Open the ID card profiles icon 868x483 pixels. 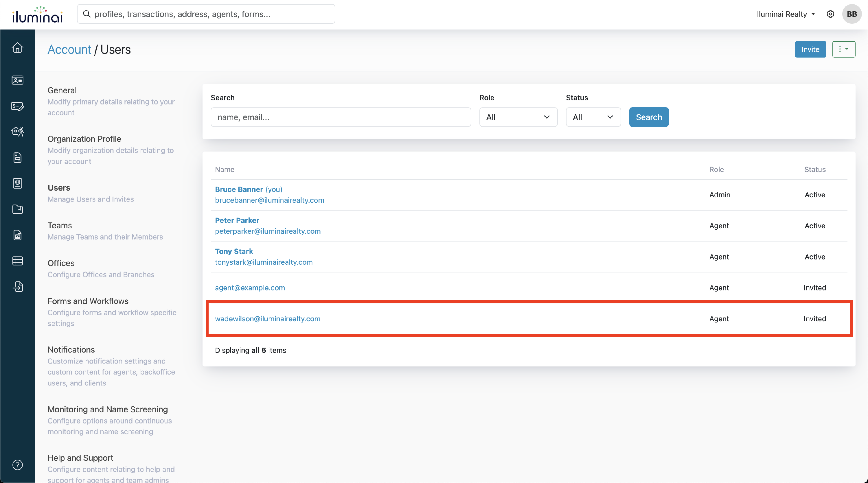[x=18, y=80]
